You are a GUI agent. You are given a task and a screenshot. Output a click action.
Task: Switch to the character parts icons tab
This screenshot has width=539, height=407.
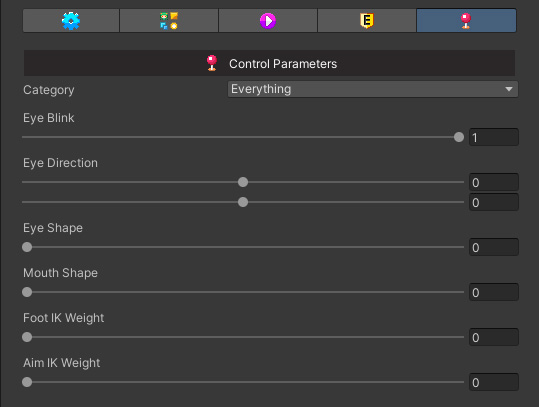coord(169,21)
